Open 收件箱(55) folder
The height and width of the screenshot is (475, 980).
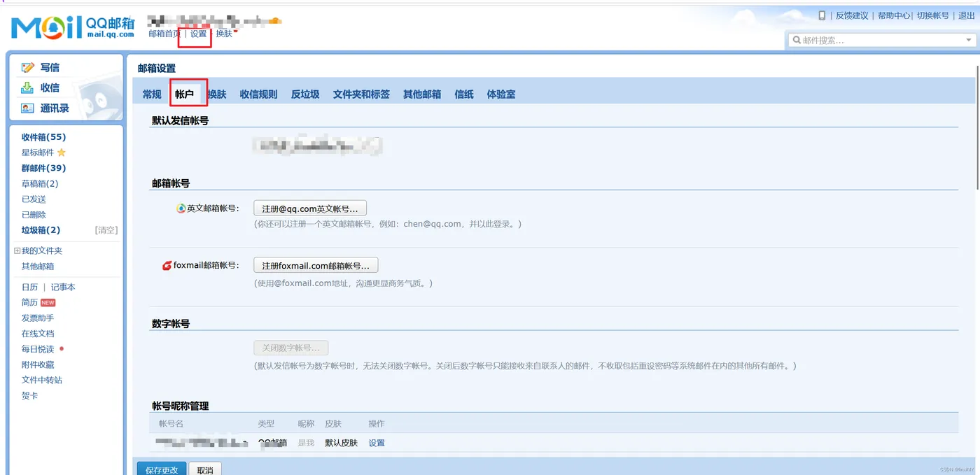[x=43, y=137]
